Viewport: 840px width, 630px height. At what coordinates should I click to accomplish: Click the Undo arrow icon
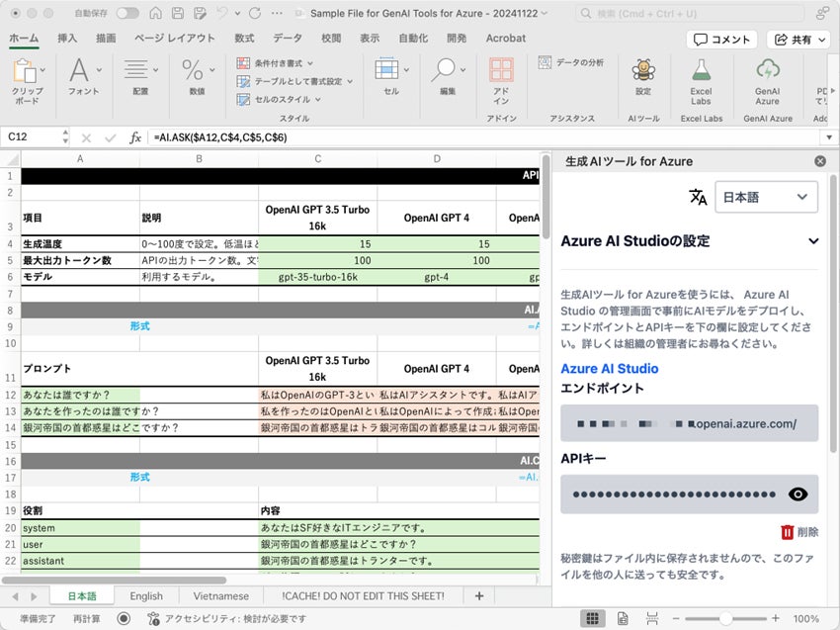(221, 14)
